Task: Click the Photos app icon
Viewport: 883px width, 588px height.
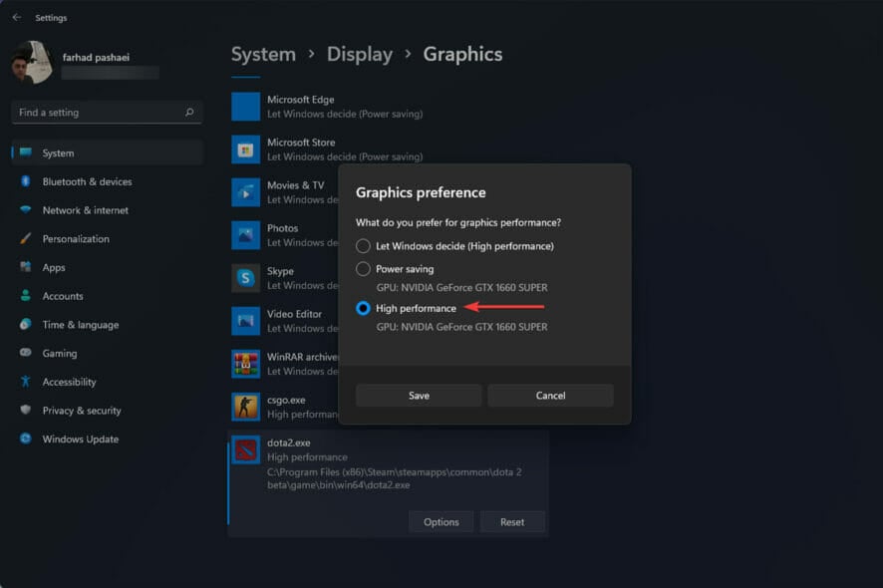Action: coord(244,234)
